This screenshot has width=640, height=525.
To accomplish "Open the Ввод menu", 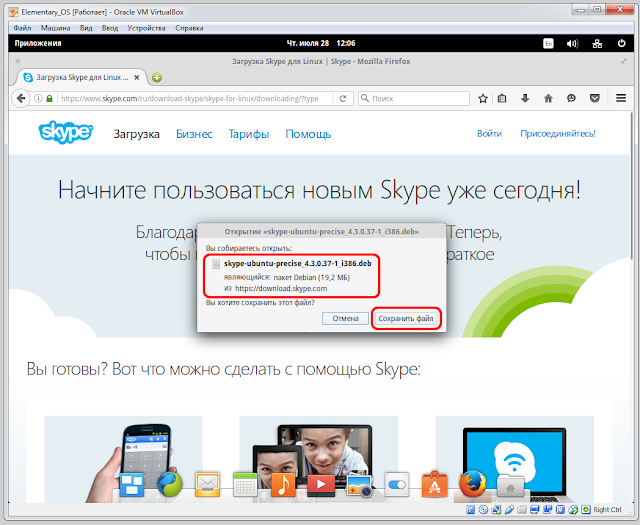I will click(110, 28).
